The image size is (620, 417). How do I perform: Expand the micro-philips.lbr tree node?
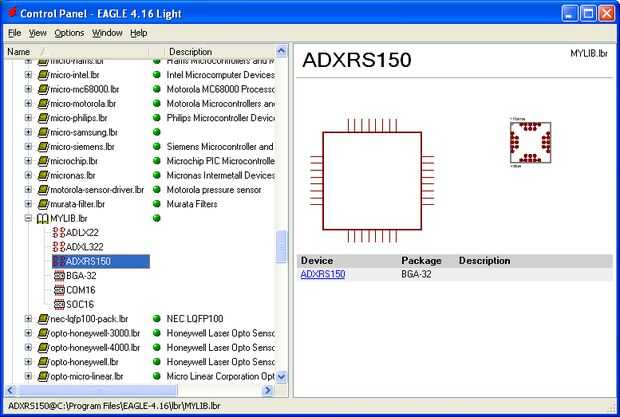point(28,118)
